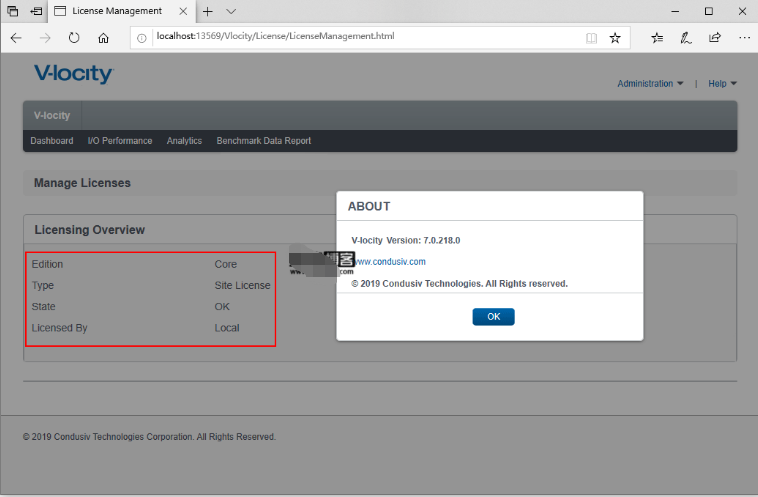
Task: Open the site information icon in address bar
Action: click(142, 38)
